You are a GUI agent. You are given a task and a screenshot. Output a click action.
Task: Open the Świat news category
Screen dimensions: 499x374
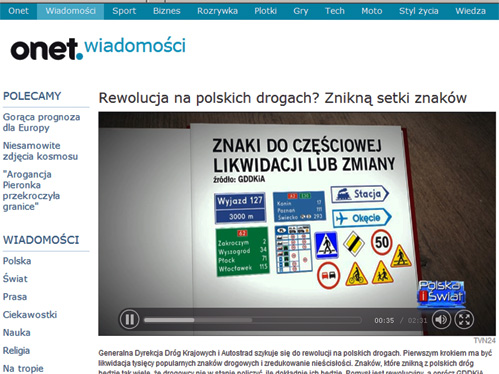15,278
